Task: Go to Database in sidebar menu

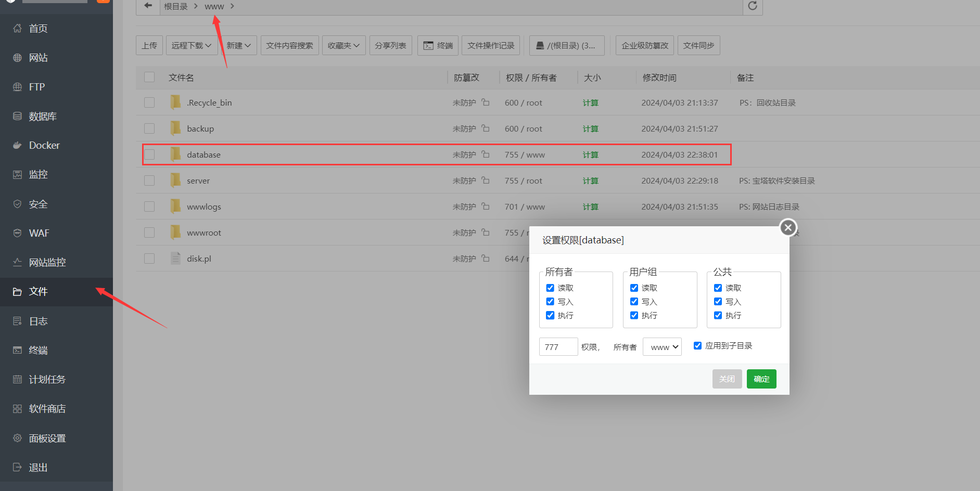Action: [43, 117]
